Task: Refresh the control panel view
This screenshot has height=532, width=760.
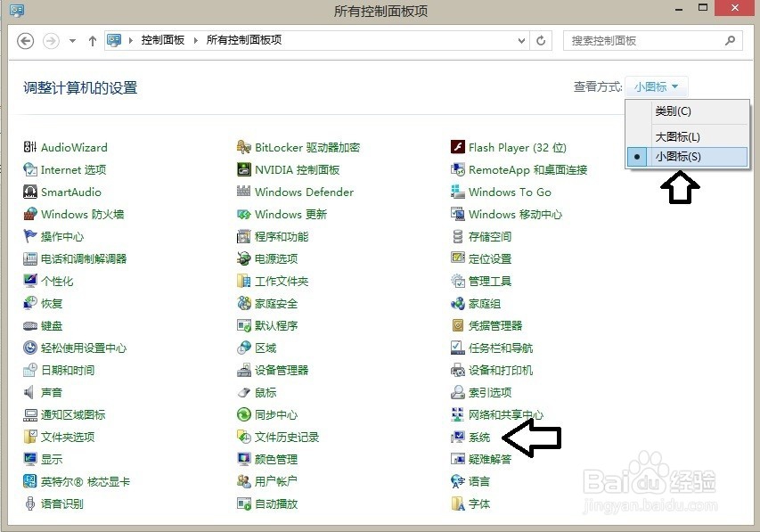Action: pyautogui.click(x=541, y=41)
